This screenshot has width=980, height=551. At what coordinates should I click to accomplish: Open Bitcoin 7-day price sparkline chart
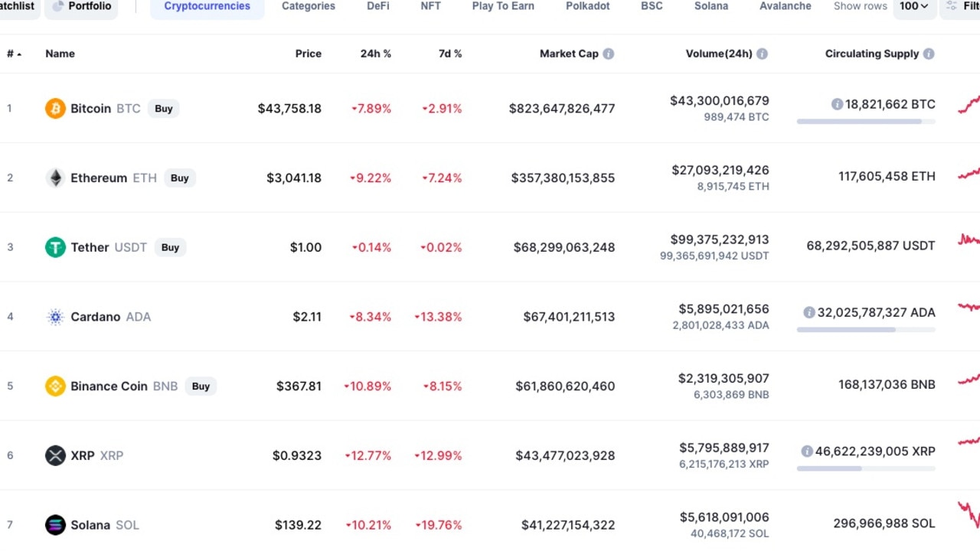pos(969,105)
